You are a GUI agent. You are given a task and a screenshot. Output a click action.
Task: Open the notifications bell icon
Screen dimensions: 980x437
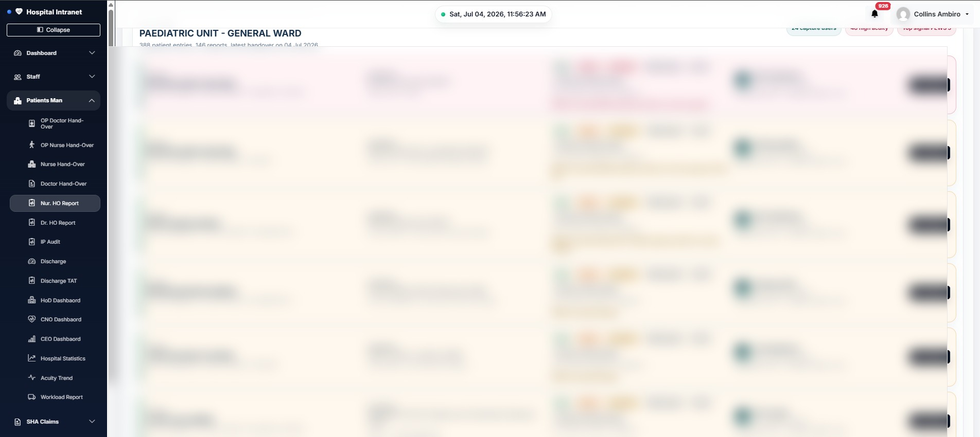point(874,14)
